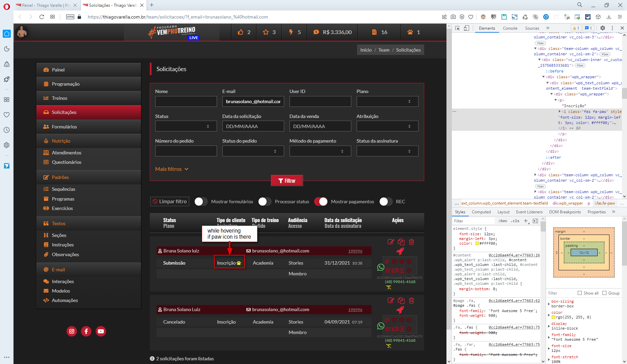The width and height of the screenshot is (627, 364).
Task: Click the lightning bolt counter showing 5
Action: (295, 32)
